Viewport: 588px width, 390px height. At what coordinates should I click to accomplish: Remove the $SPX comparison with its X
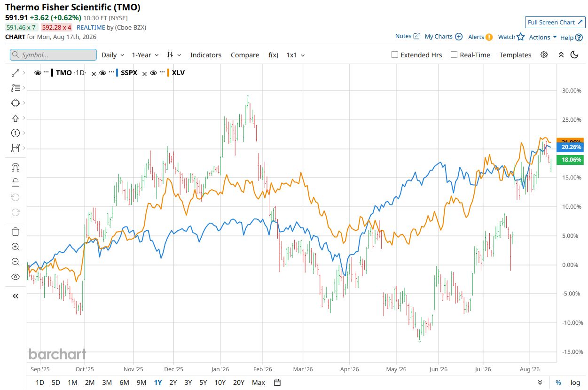[94, 74]
